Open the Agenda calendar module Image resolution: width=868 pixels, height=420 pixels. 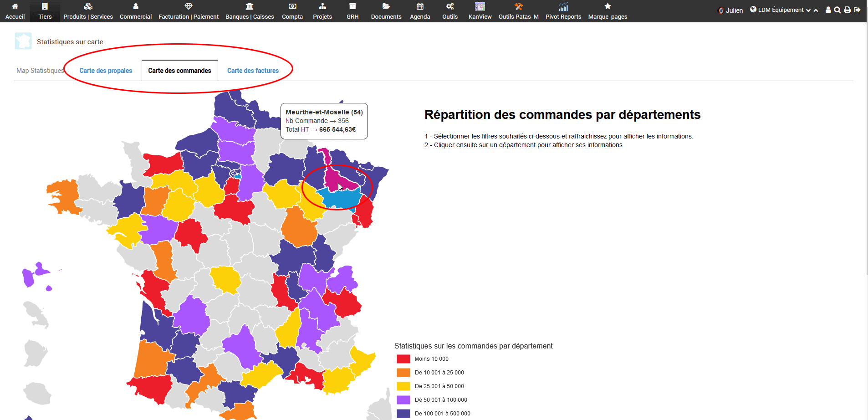point(419,11)
